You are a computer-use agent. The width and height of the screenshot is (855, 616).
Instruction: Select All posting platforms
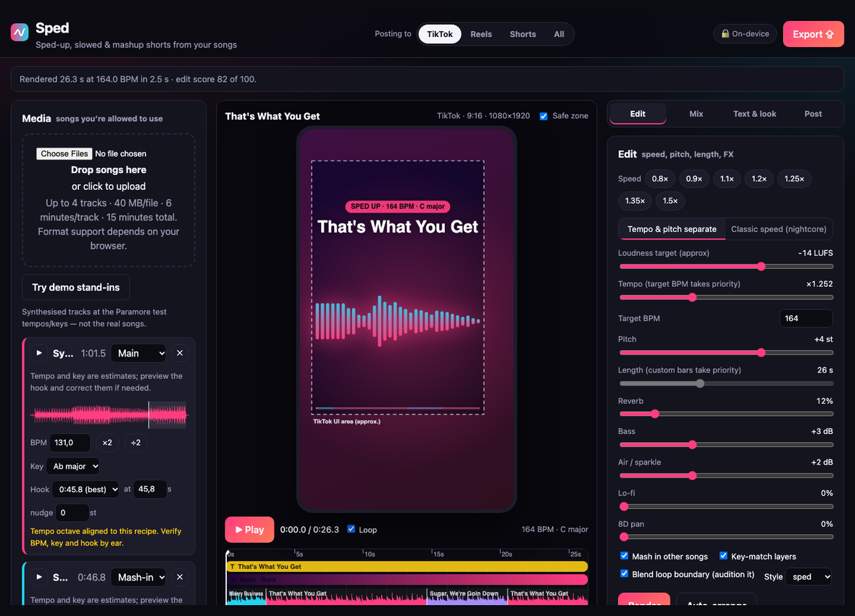559,34
